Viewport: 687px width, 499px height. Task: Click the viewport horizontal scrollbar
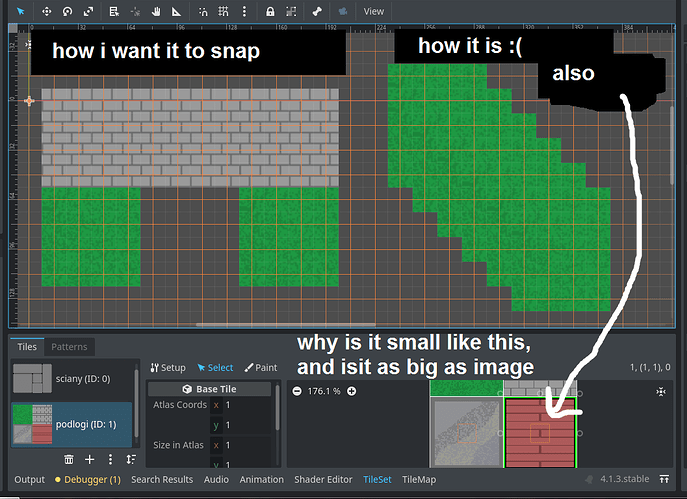286,325
